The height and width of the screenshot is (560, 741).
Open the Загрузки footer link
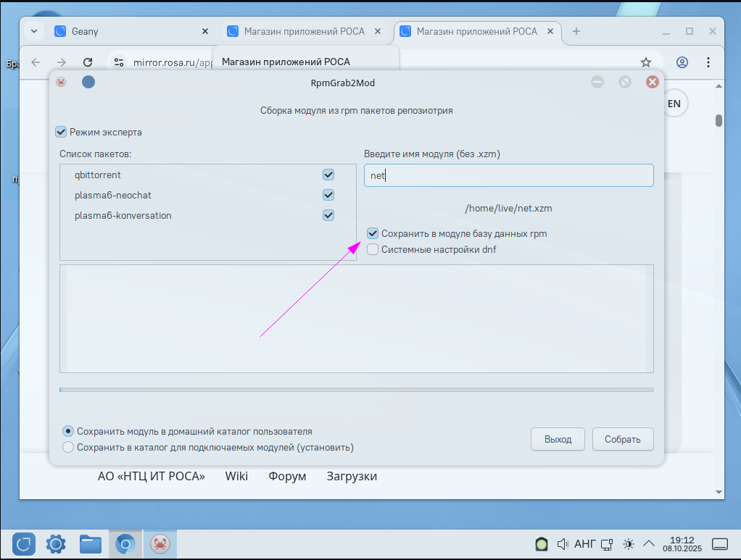[352, 476]
